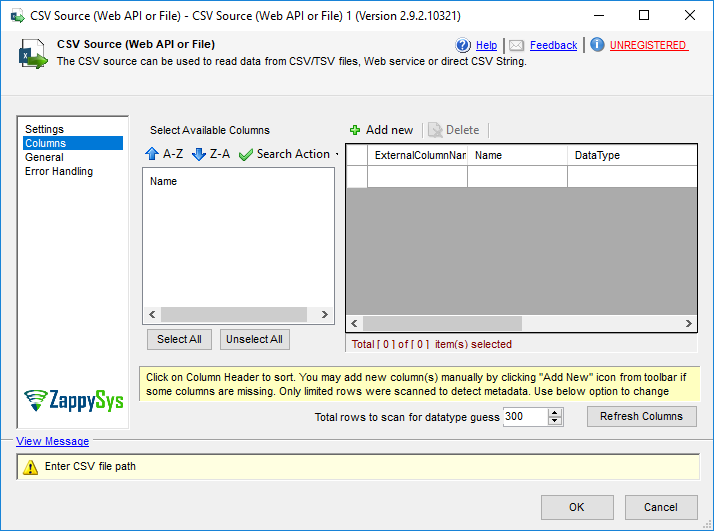Click the rows to scan input field

pyautogui.click(x=525, y=417)
